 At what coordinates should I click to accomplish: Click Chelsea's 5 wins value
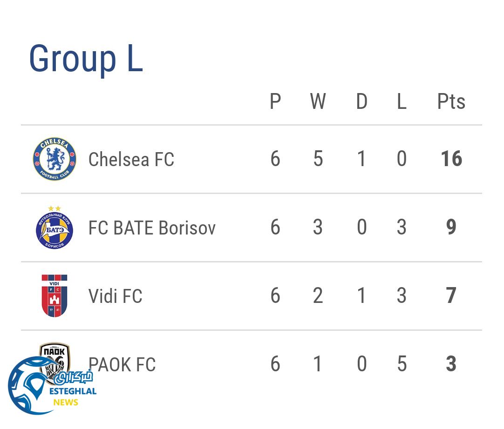pos(318,159)
